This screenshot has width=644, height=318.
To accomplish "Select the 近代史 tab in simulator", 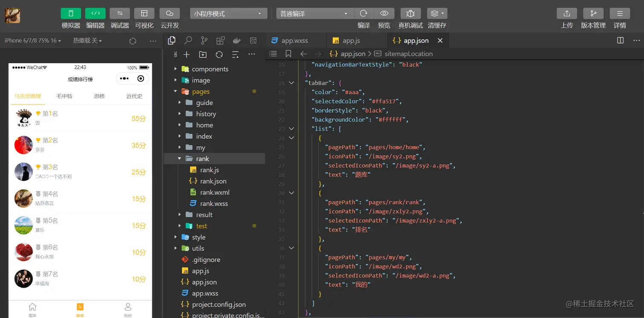I will click(x=134, y=96).
